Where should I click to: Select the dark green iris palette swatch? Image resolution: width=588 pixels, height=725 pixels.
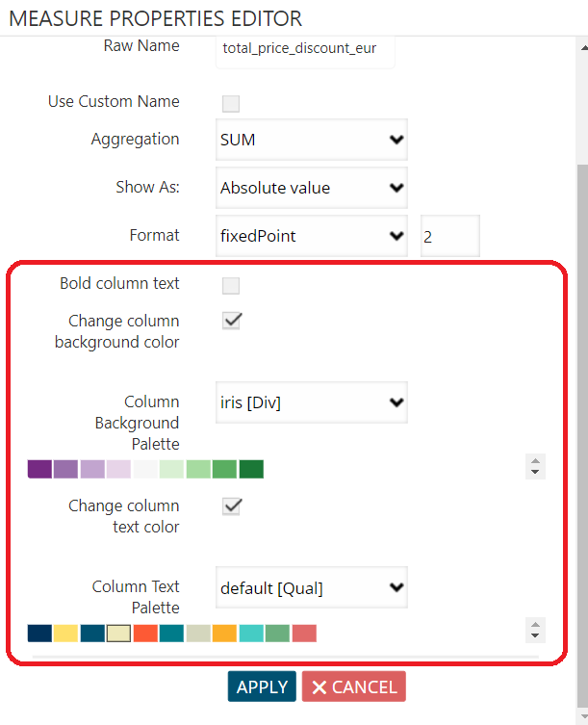coord(251,469)
